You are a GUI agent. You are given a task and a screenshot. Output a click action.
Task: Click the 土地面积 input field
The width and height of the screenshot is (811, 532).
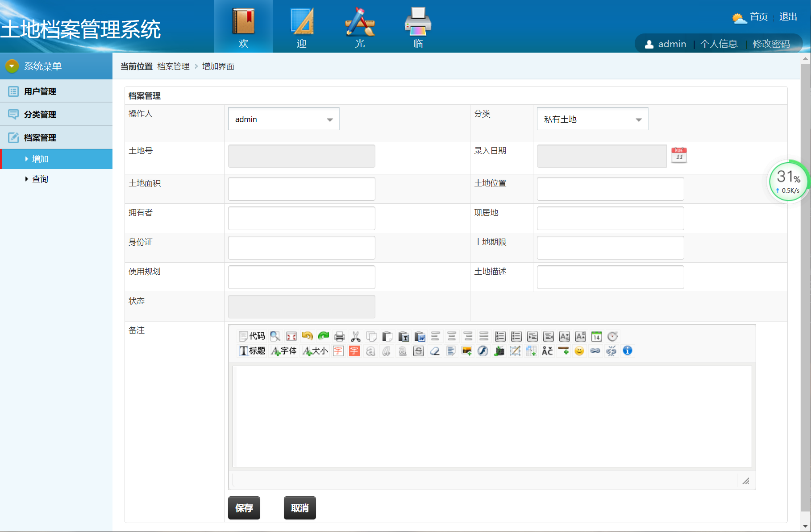click(x=301, y=189)
